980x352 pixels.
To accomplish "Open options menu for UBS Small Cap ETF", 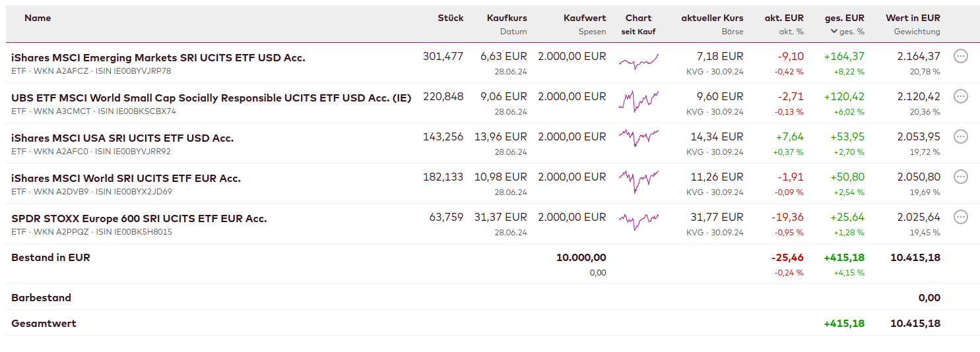I will point(961,97).
